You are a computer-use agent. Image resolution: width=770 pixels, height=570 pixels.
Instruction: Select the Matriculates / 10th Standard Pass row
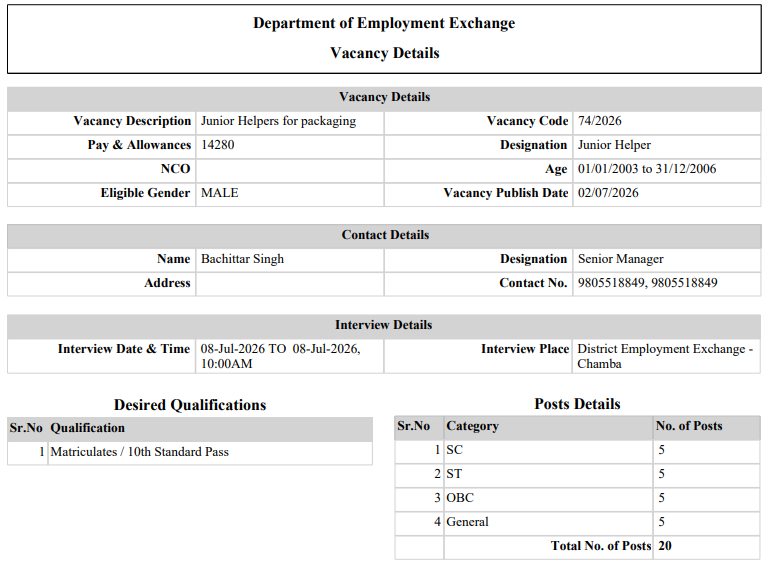coord(190,452)
